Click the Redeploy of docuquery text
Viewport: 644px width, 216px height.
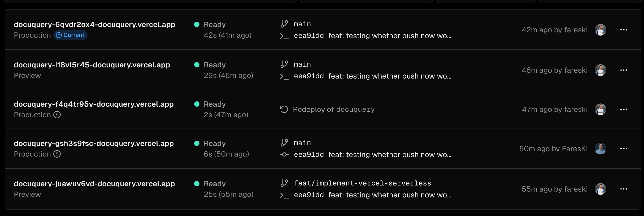[334, 109]
